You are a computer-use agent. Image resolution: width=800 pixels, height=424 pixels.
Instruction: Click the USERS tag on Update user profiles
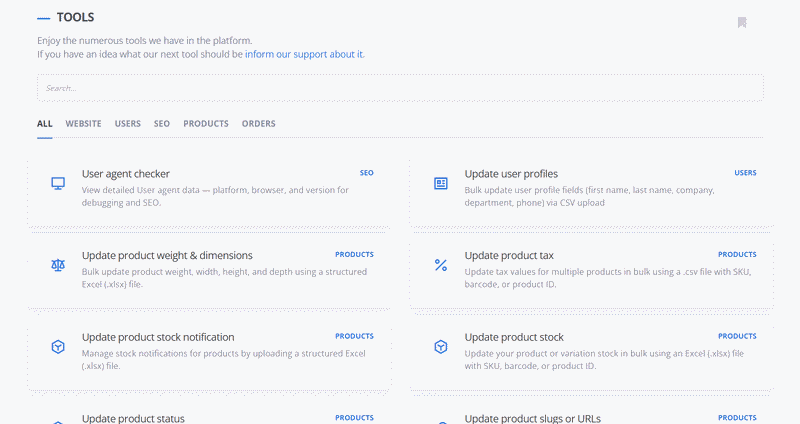coord(745,173)
